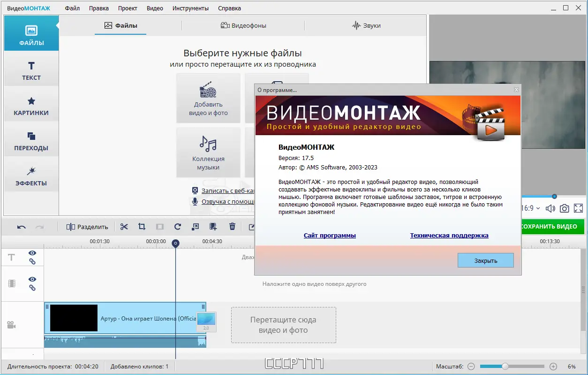
Task: Click the Закрыть button in About dialog
Action: click(486, 260)
